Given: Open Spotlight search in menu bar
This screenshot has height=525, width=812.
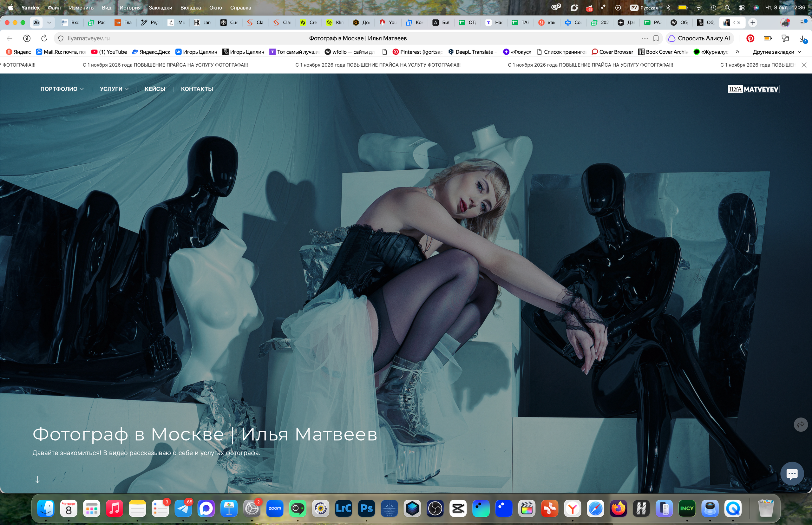Looking at the screenshot, I should coord(727,8).
